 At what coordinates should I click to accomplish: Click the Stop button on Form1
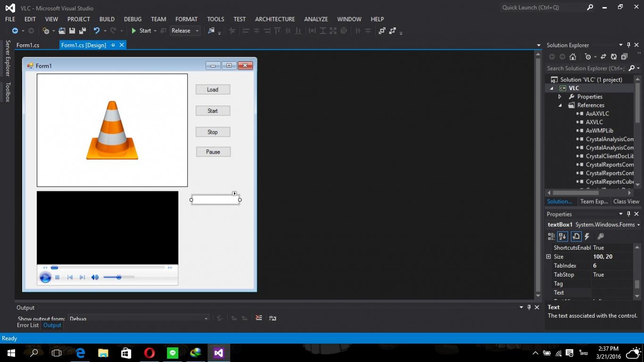pos(213,132)
